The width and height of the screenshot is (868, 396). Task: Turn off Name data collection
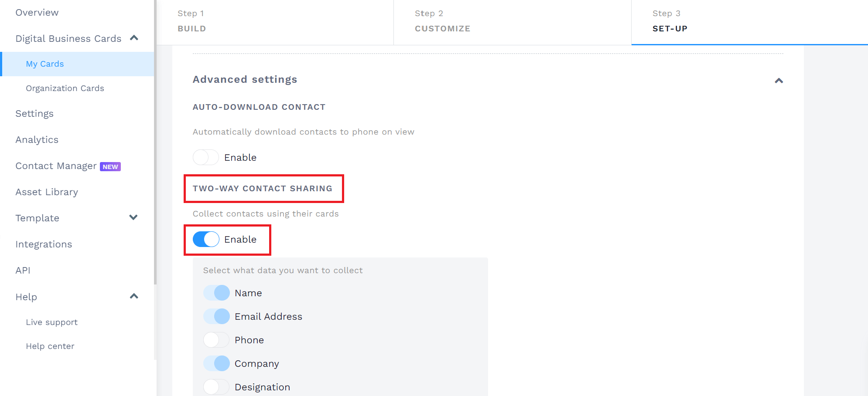point(216,293)
